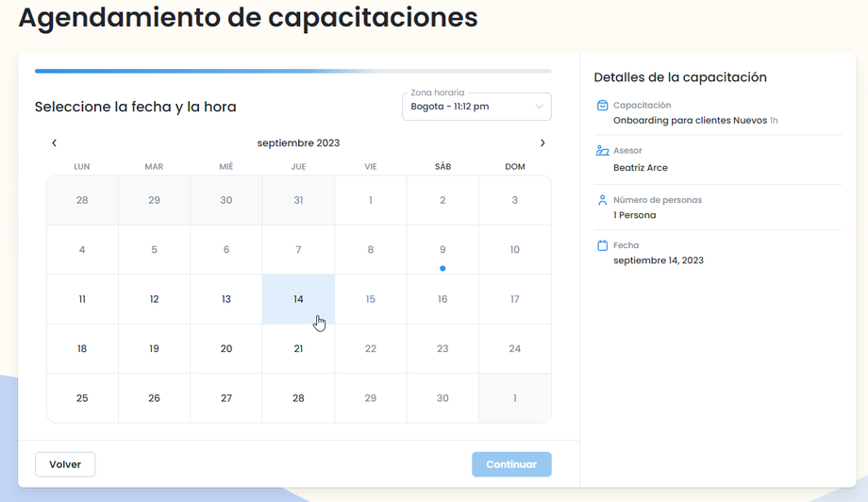Viewport: 868px width, 502px height.
Task: Click the Continuar button
Action: pyautogui.click(x=511, y=464)
